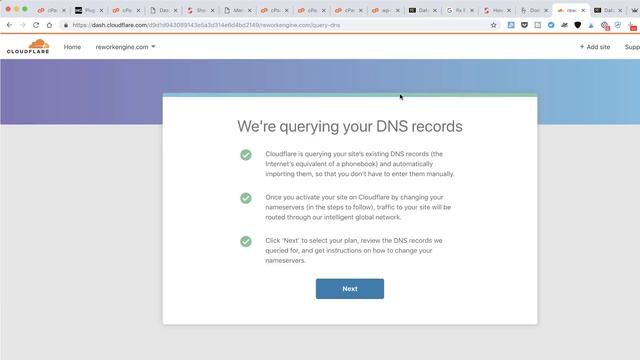The width and height of the screenshot is (640, 360).
Task: Click the round blue chat extension icon
Action: point(551,25)
